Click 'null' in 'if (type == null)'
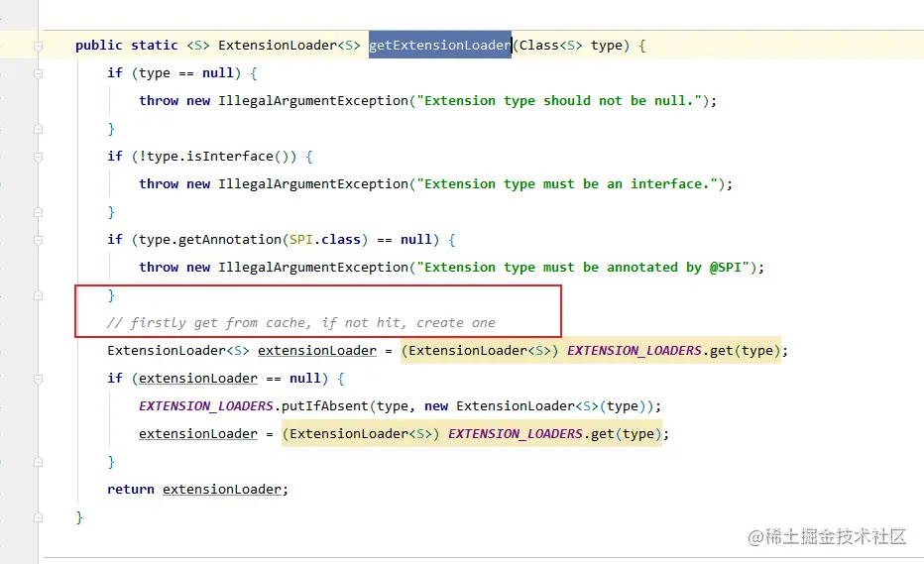This screenshot has width=924, height=564. coord(218,73)
